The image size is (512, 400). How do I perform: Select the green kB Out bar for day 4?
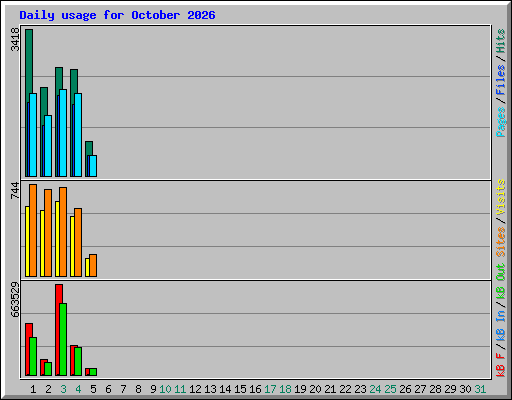coord(78,362)
